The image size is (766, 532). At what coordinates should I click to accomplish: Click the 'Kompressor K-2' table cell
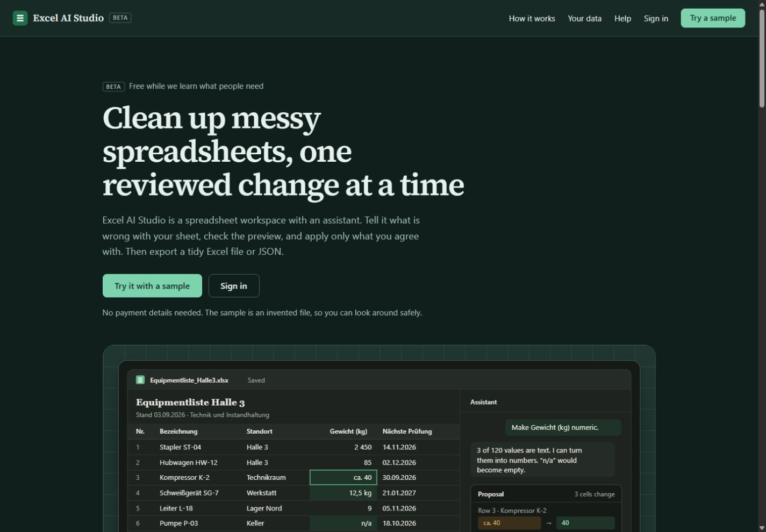tap(184, 477)
